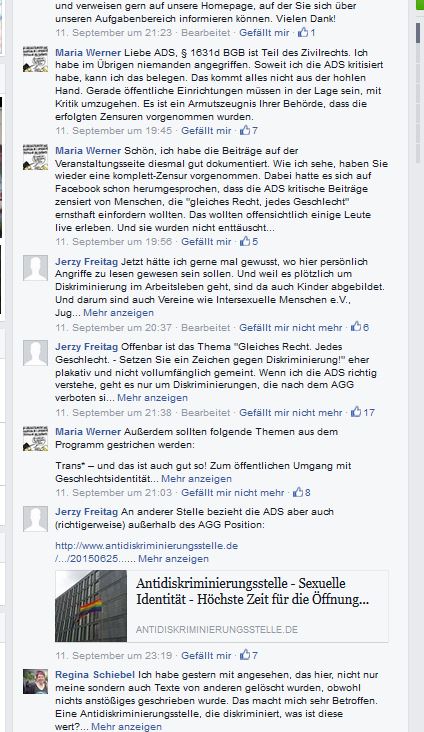Expand 'Mehr anzeigen' after 'verboten si...'
The image size is (424, 732).
click(x=152, y=398)
